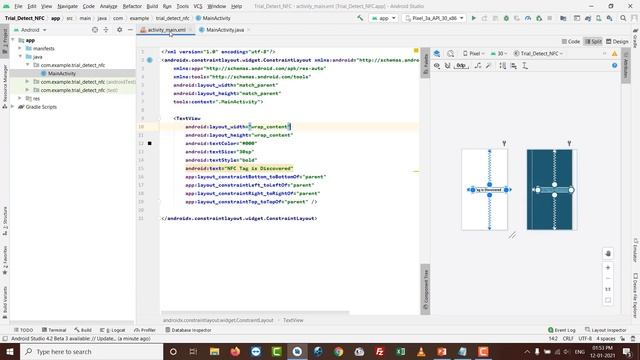This screenshot has height=360, width=640.
Task: Open the VCS menu
Action: pyautogui.click(x=198, y=6)
